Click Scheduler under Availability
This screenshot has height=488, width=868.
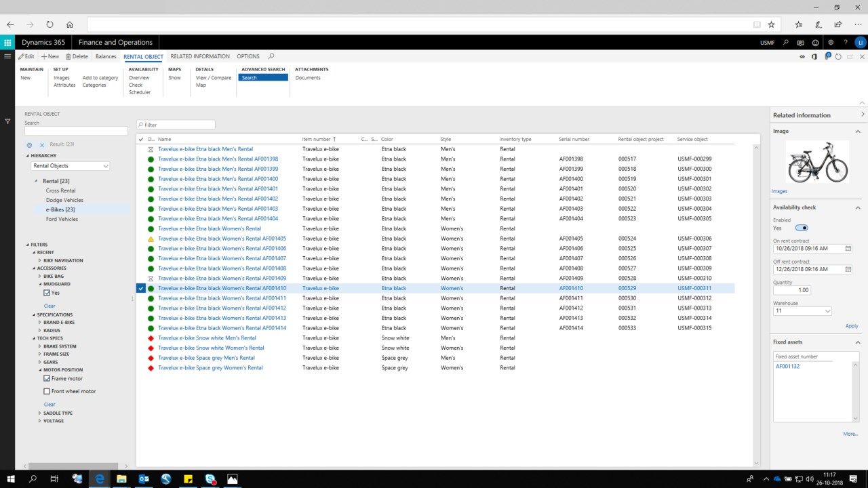coord(140,92)
